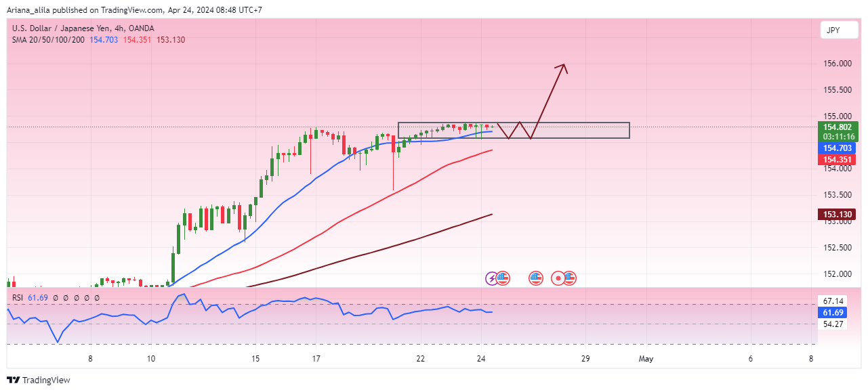868x392 pixels.
Task: Click the blue RSI value tag 61.69 on the axis
Action: tap(833, 312)
